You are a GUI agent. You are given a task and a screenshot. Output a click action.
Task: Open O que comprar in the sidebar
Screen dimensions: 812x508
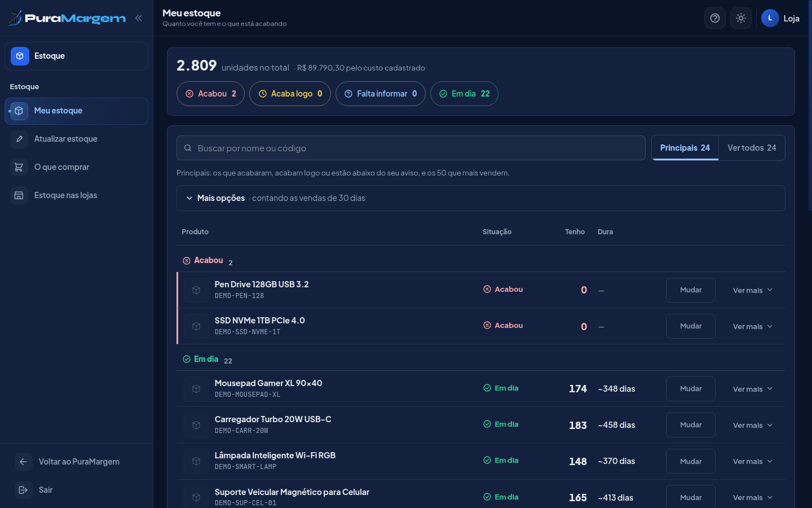tap(76, 167)
